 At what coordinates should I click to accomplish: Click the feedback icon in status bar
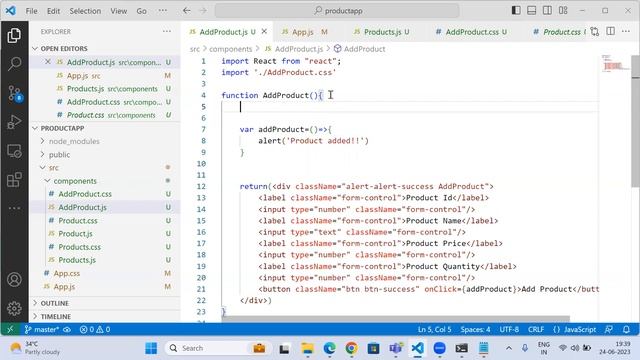click(609, 329)
